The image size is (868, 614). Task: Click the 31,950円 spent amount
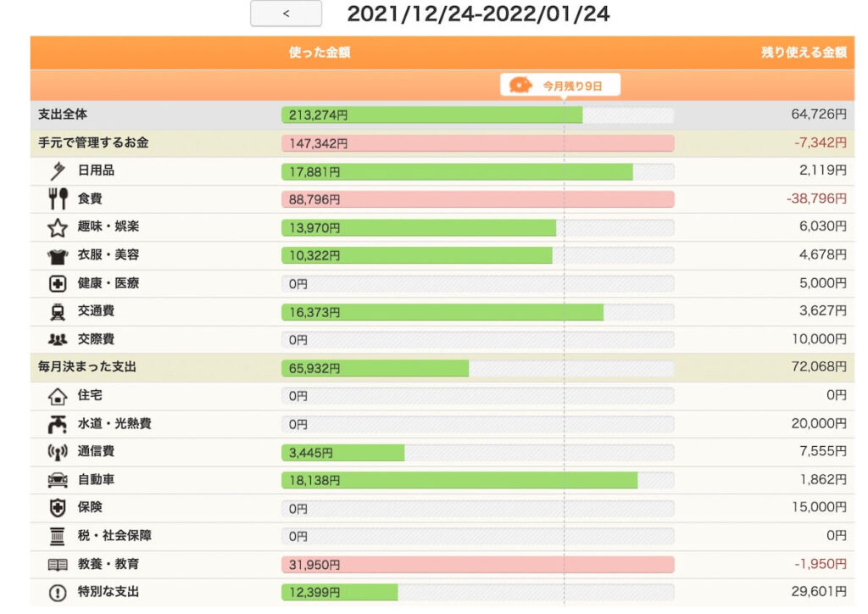click(x=314, y=566)
